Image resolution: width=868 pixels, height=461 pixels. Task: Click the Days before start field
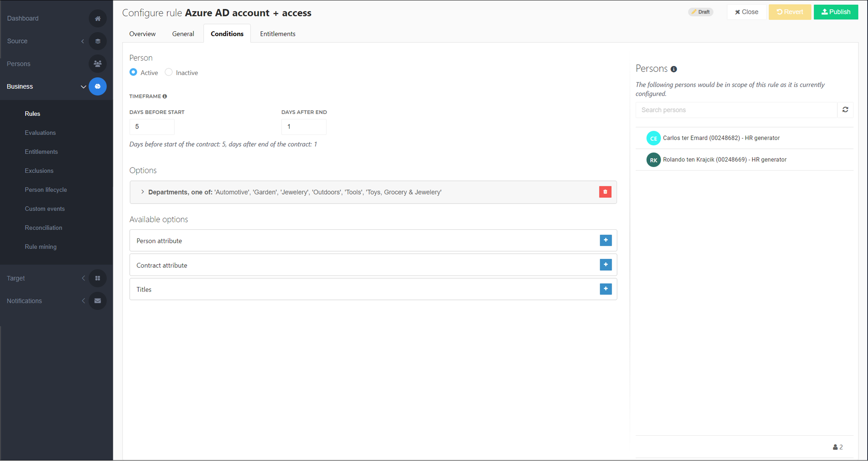click(x=152, y=127)
